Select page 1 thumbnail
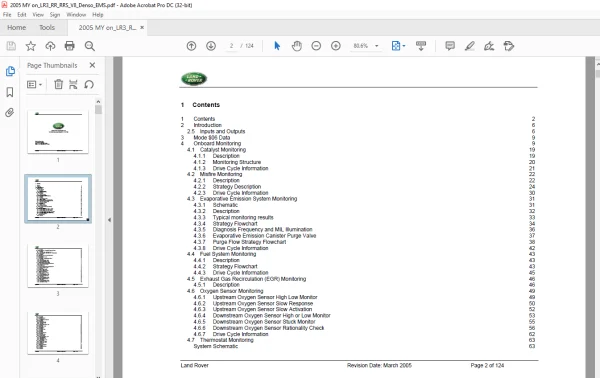This screenshot has width=600, height=378. 58,132
